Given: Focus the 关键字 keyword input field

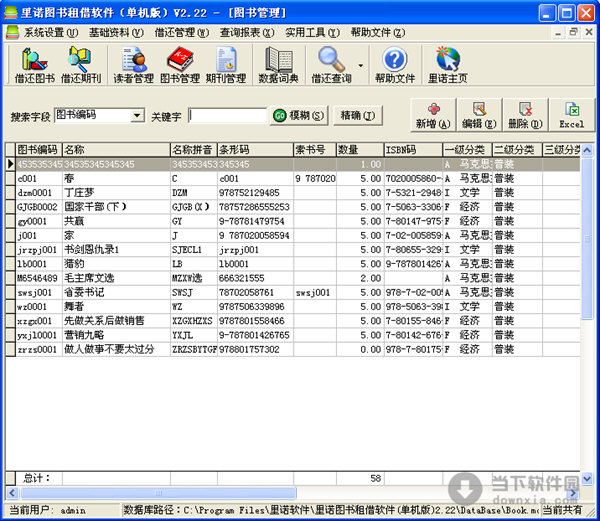Looking at the screenshot, I should coord(227,116).
